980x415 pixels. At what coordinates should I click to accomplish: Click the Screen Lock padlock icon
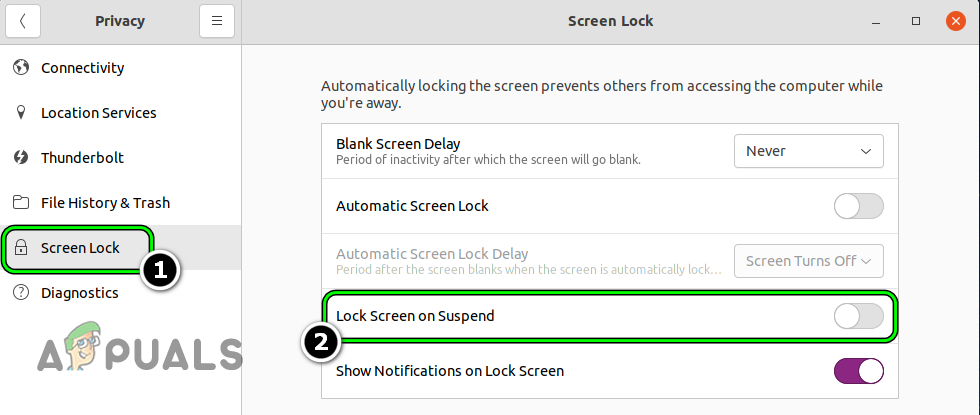(20, 248)
